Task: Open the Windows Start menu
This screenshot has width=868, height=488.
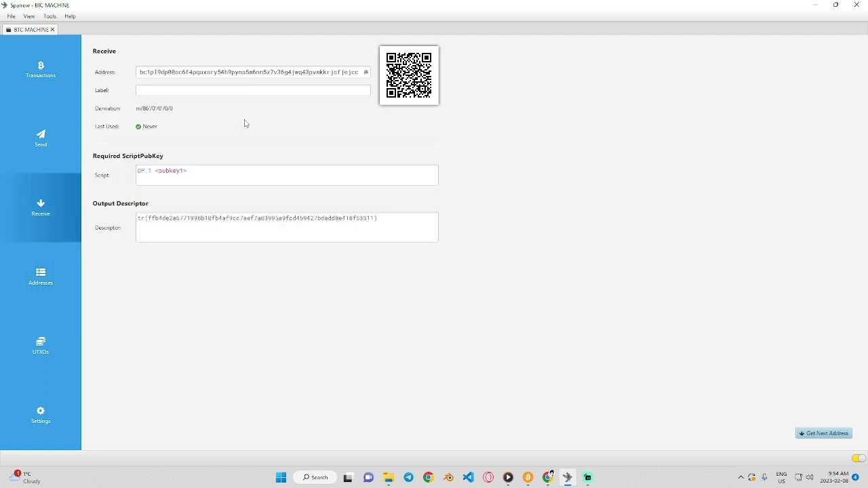Action: coord(281,477)
